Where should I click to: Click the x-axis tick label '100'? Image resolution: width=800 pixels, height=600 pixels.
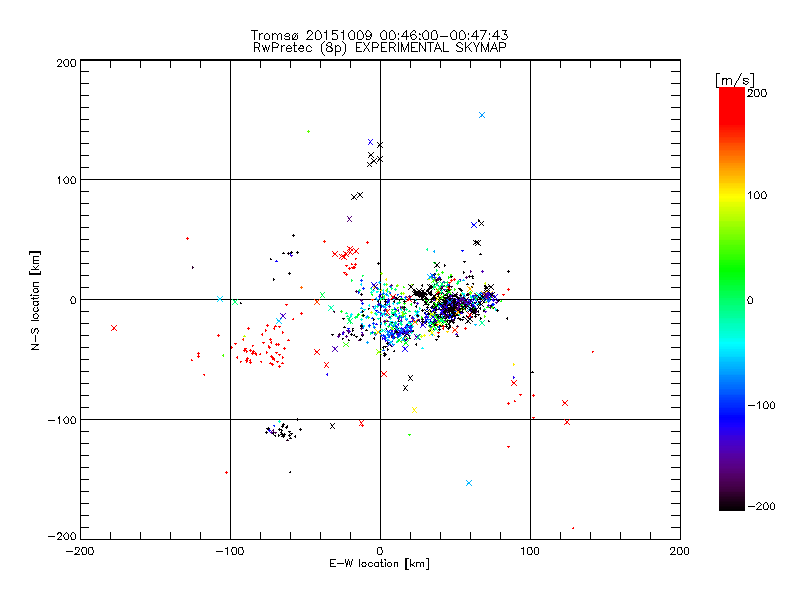[530, 552]
